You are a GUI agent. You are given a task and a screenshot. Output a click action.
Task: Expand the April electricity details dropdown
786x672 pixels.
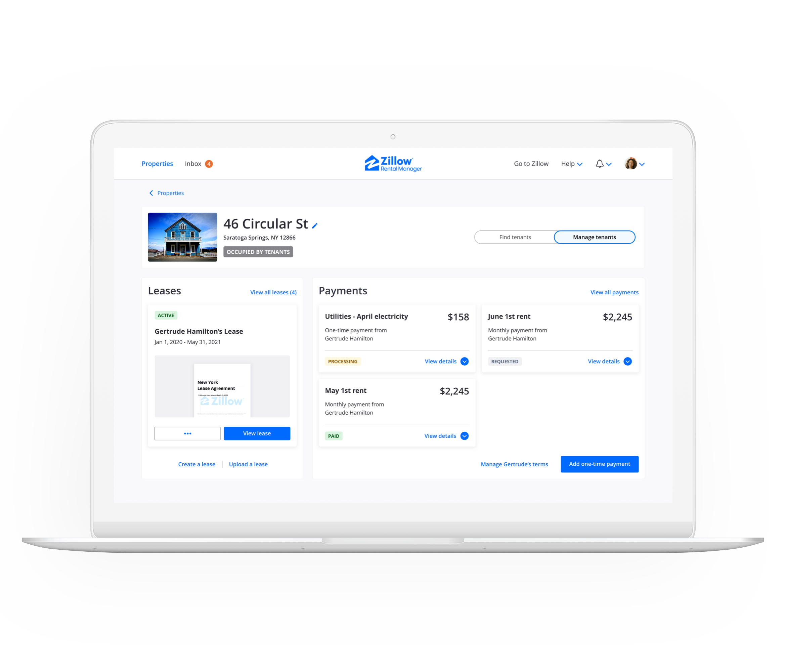tap(467, 361)
